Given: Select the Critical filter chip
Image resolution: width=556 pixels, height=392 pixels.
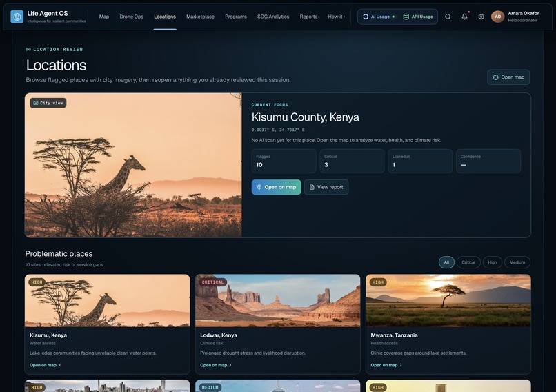Looking at the screenshot, I should coord(468,262).
